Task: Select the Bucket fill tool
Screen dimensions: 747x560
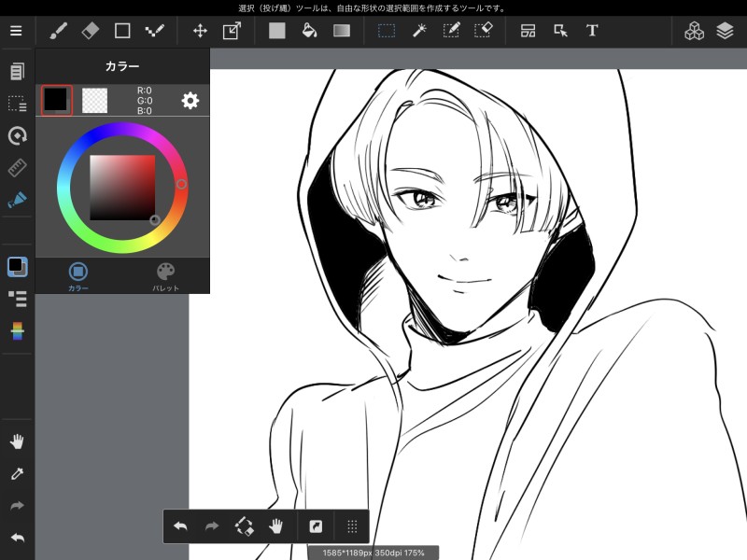Action: [309, 31]
